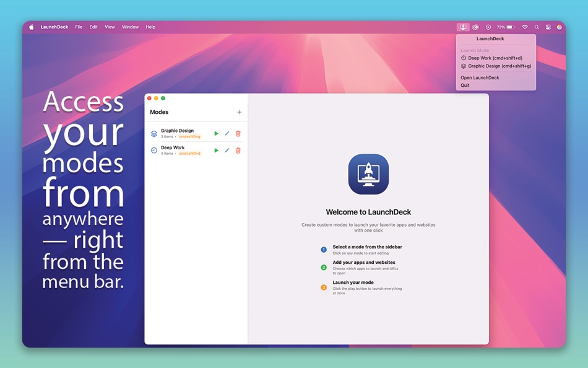Click the Deep Work clock icon in sidebar
The image size is (588, 368).
tap(153, 151)
